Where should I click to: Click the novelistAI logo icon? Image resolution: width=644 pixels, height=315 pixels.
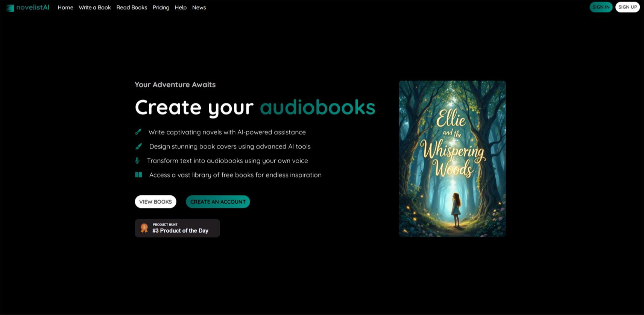[x=10, y=8]
